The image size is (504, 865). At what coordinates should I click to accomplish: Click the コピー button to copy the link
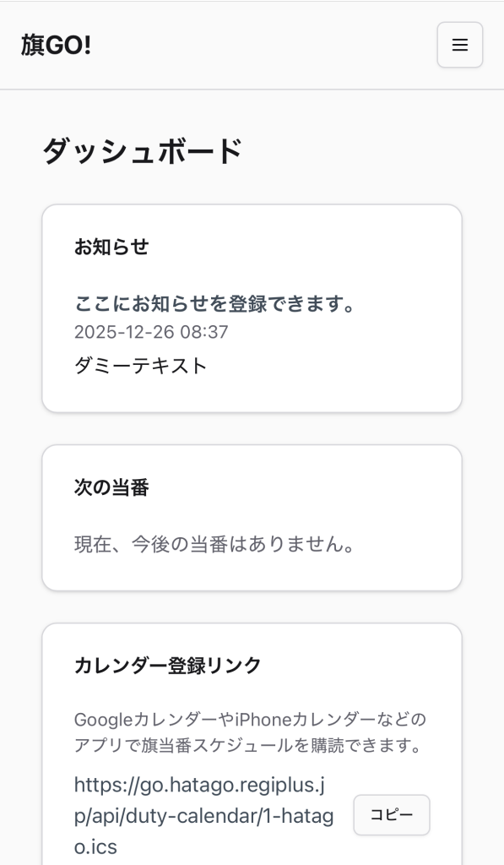coord(392,815)
